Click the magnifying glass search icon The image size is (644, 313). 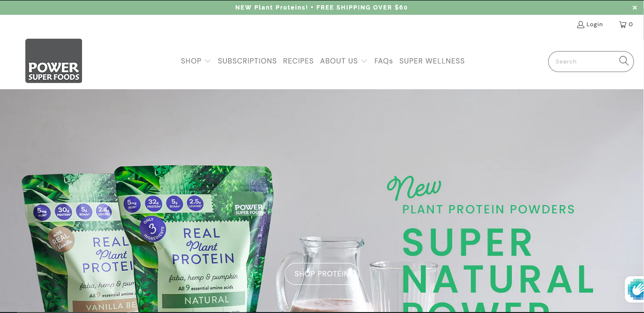point(623,61)
